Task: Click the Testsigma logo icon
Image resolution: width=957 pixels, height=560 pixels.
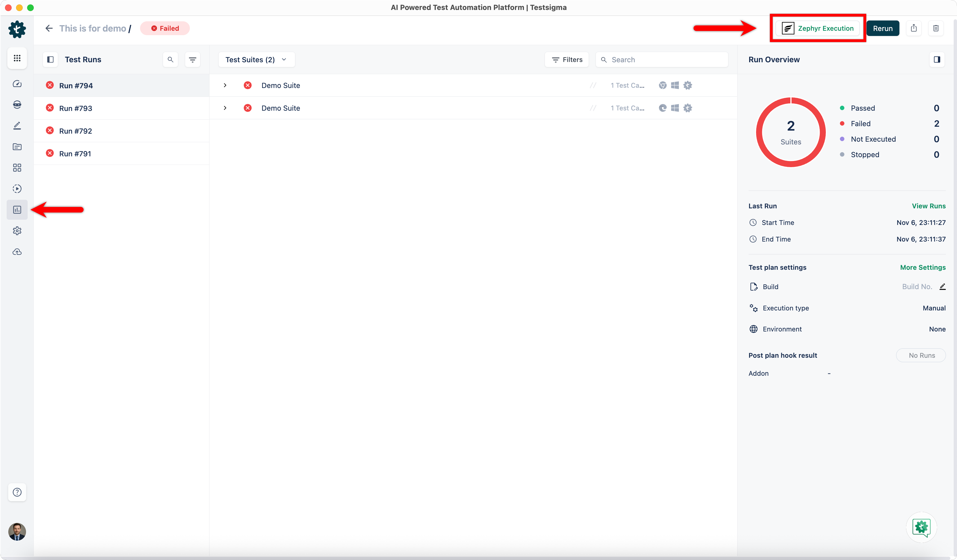Action: (x=17, y=29)
